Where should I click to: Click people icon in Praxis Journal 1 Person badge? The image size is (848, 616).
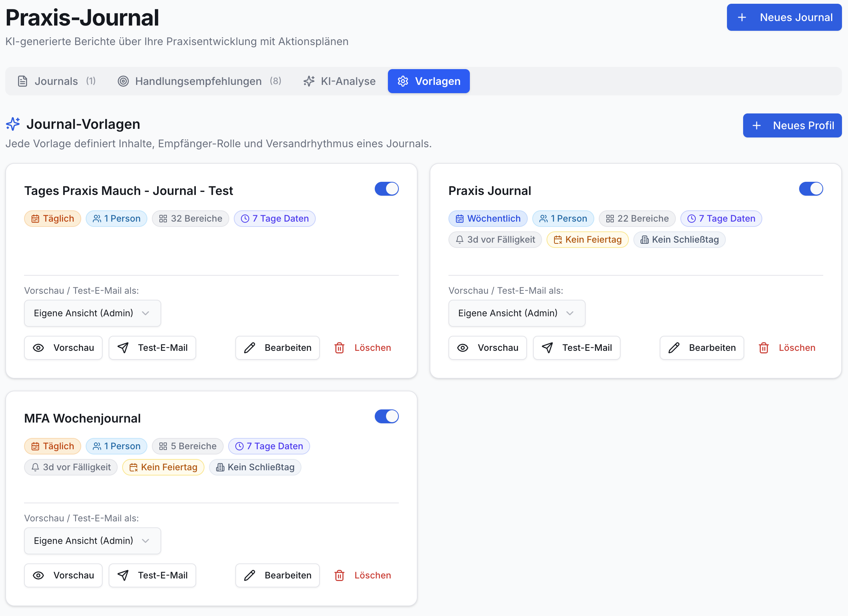pyautogui.click(x=544, y=219)
